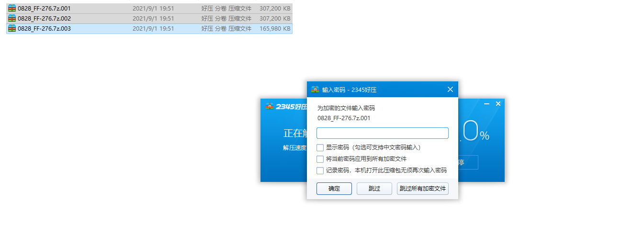The width and height of the screenshot is (644, 248).
Task: Select the file name 0828_FF-276.7z.001 in the list
Action: pos(44,8)
